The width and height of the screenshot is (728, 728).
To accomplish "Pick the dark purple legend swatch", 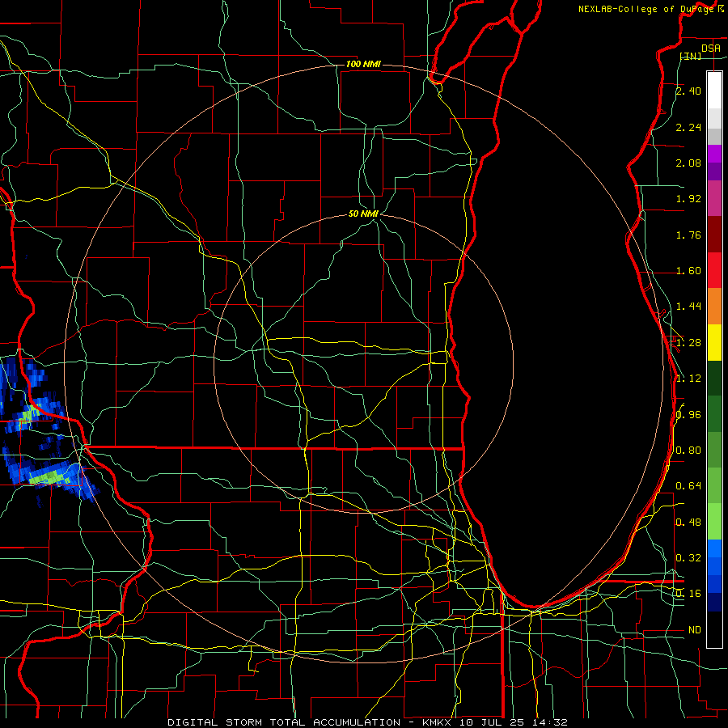I will coord(714,171).
